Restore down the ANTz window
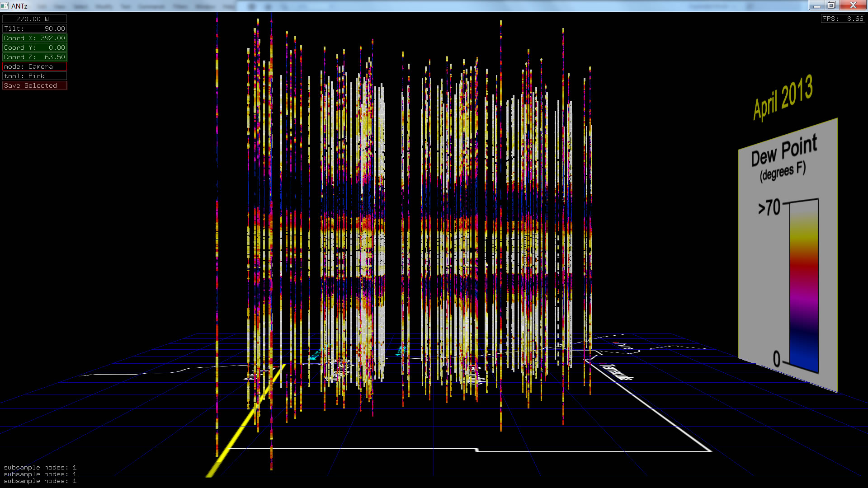The image size is (868, 488). pos(832,5)
